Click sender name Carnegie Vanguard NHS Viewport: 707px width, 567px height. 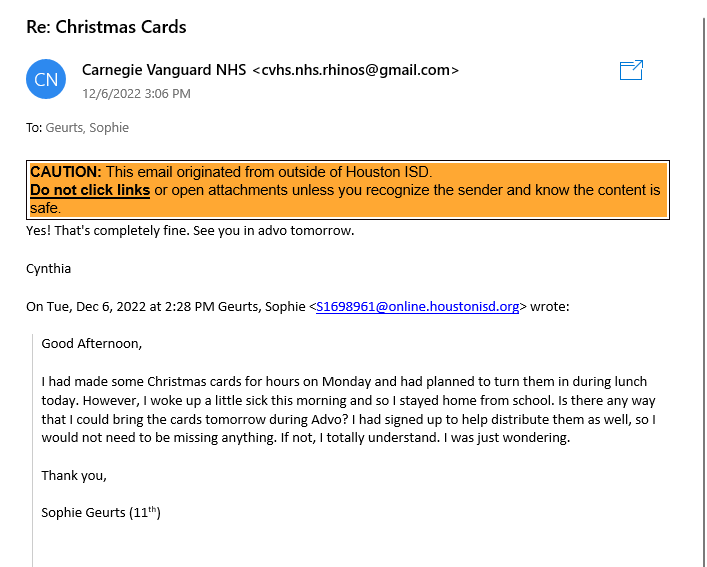(x=162, y=70)
